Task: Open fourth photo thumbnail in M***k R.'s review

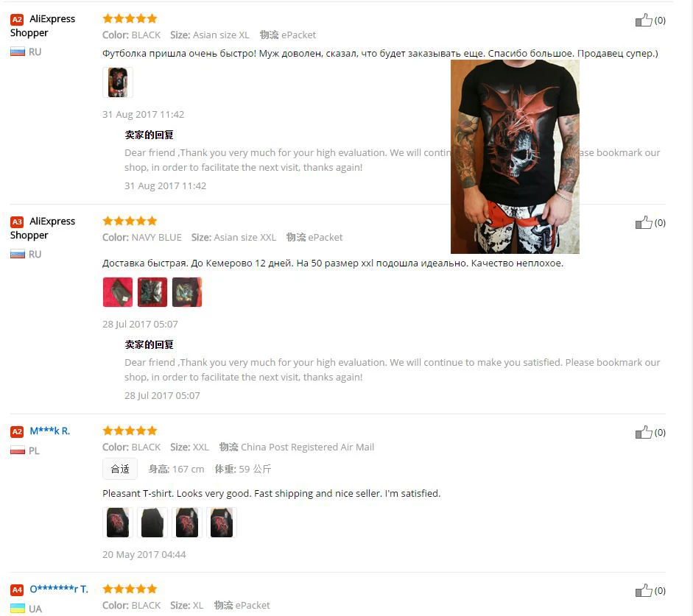Action: click(222, 523)
